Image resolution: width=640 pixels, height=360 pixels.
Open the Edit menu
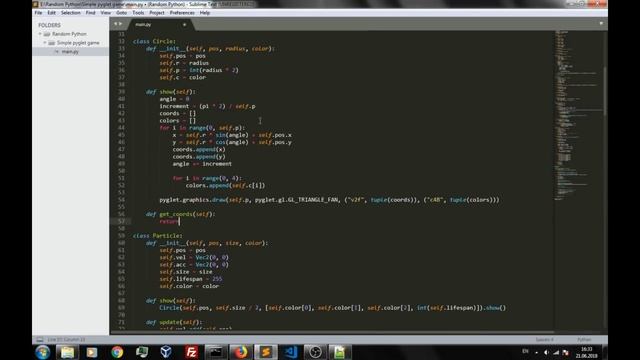51,13
